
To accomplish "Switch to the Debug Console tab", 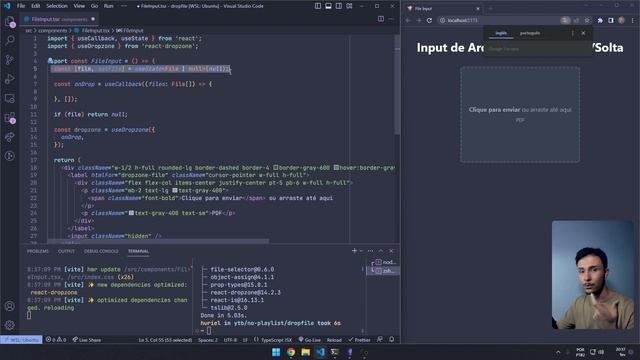I will [101, 251].
